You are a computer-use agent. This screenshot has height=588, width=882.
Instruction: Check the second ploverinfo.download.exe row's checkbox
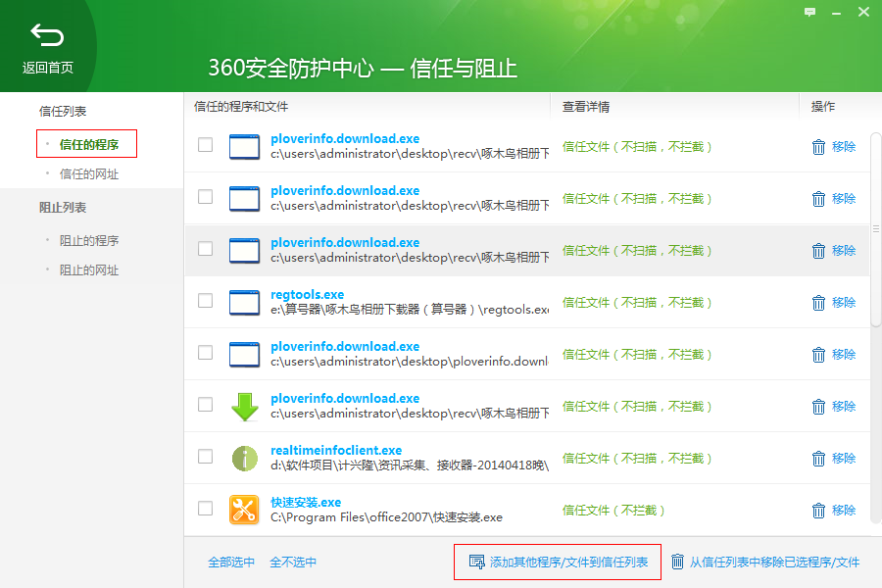[x=206, y=196]
